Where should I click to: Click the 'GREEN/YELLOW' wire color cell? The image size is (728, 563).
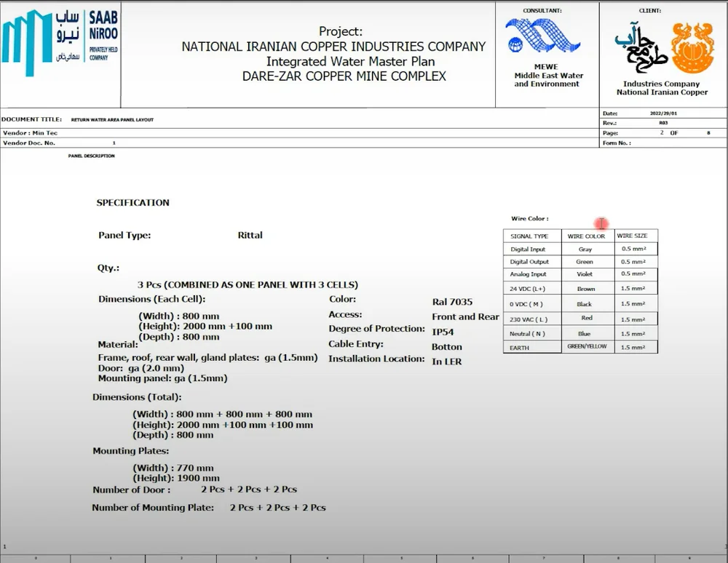coord(587,346)
